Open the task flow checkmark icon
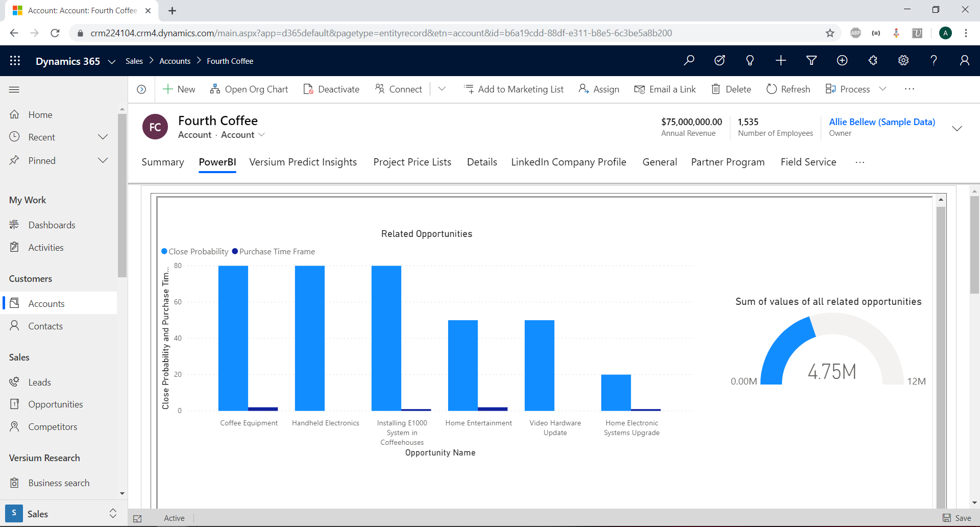 [720, 61]
